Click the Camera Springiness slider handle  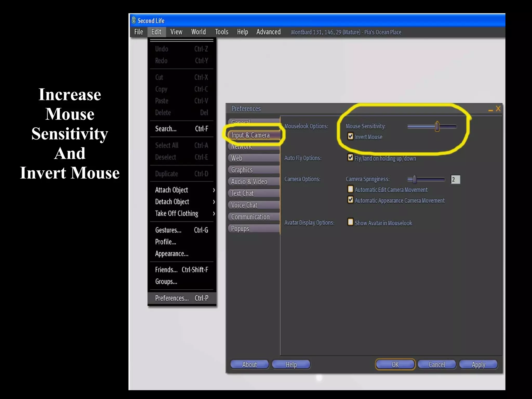coord(415,179)
